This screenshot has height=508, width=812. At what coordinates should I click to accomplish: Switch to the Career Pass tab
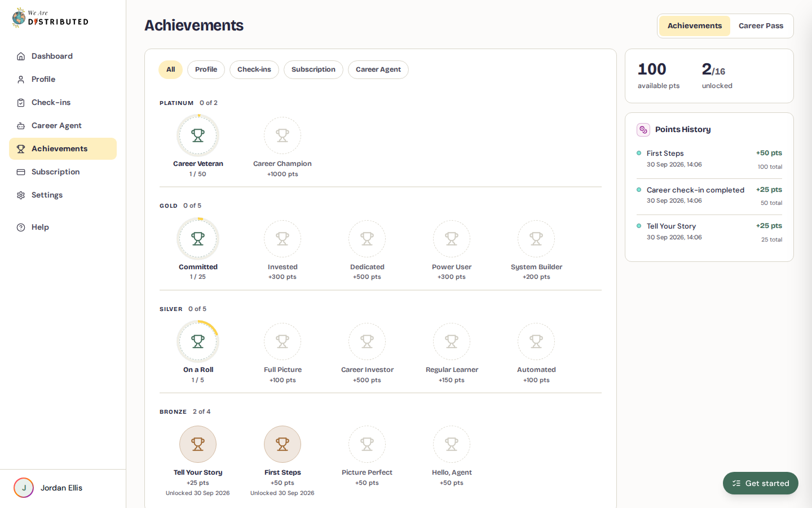(761, 26)
